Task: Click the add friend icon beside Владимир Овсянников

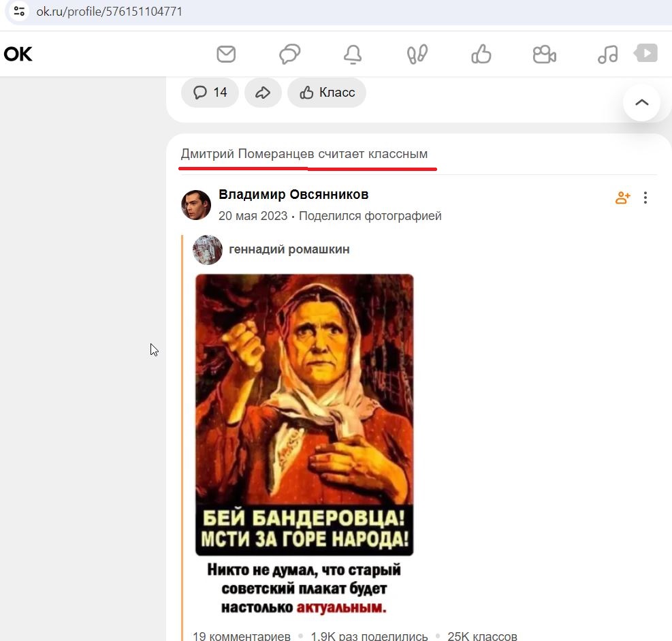Action: (622, 198)
